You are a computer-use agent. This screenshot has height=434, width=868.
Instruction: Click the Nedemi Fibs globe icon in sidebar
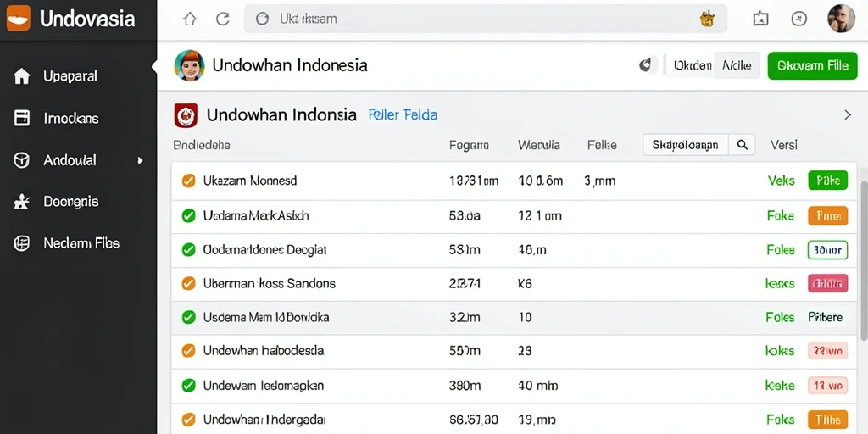[x=21, y=243]
